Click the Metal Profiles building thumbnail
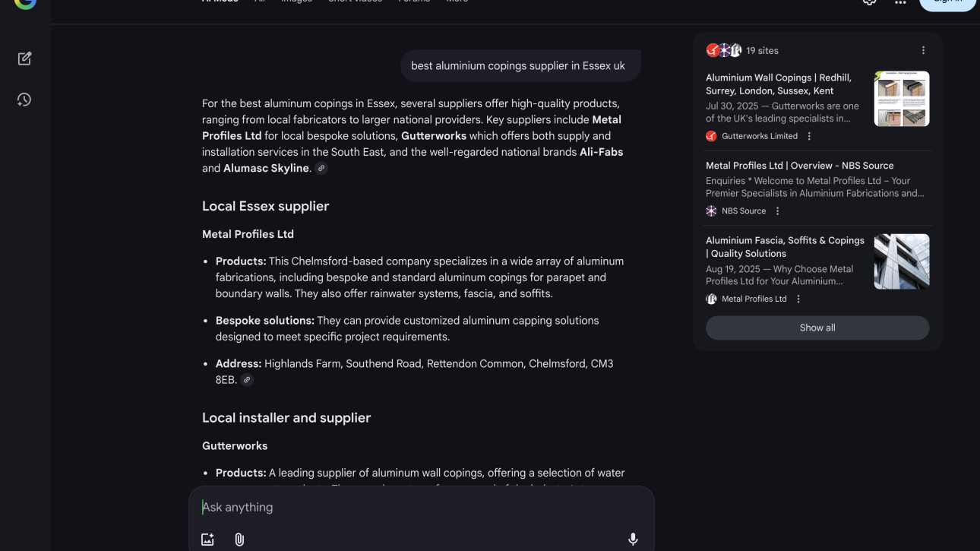The height and width of the screenshot is (551, 980). click(901, 261)
